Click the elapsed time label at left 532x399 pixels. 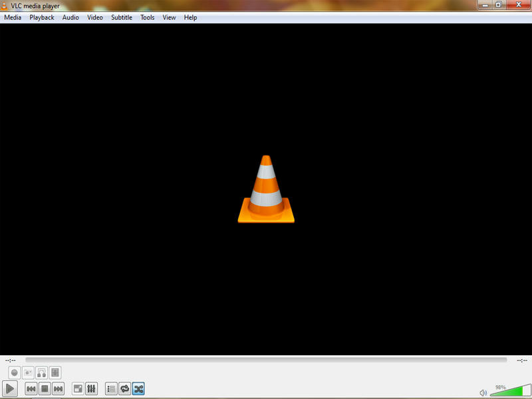point(10,360)
